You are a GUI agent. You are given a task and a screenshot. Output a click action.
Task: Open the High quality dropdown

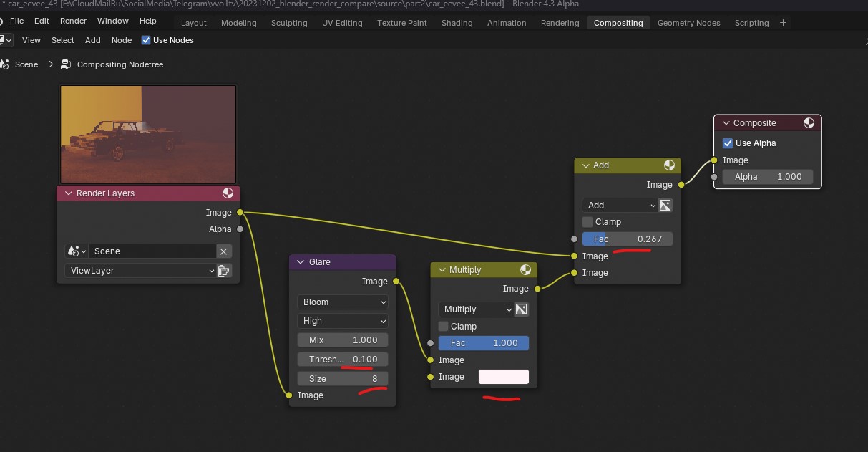click(343, 321)
